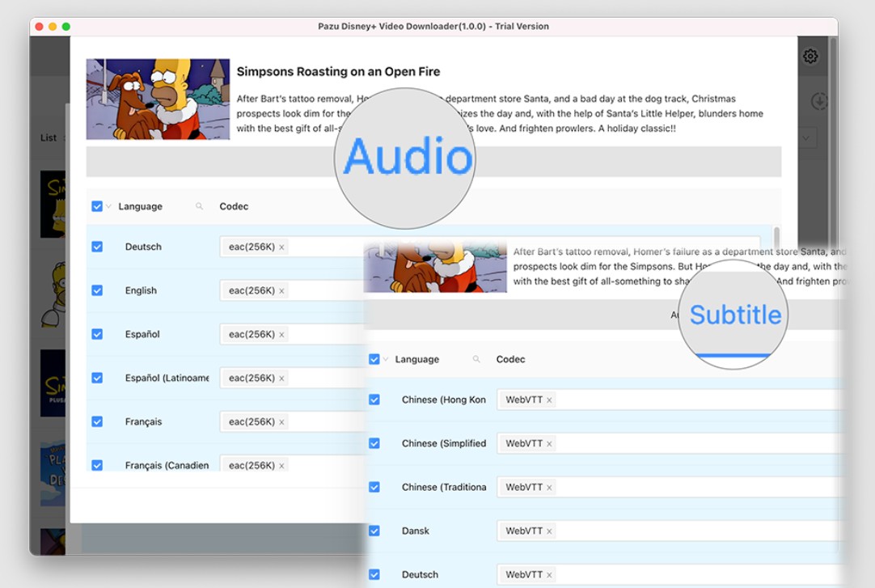Uncheck Dansk subtitle language
Screen dimensions: 875x588
click(x=374, y=531)
